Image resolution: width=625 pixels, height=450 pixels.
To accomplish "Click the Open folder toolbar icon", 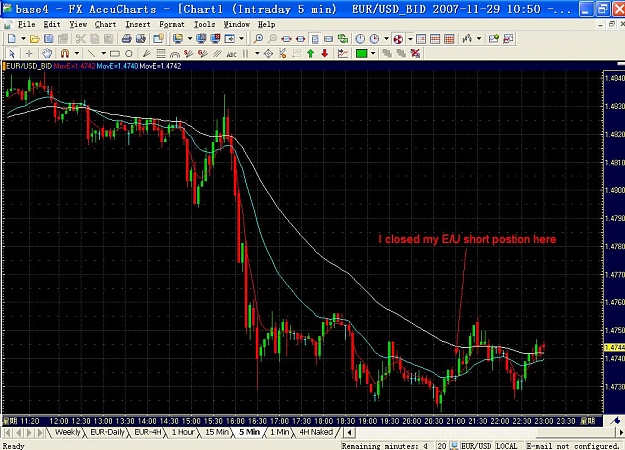I will [x=35, y=39].
